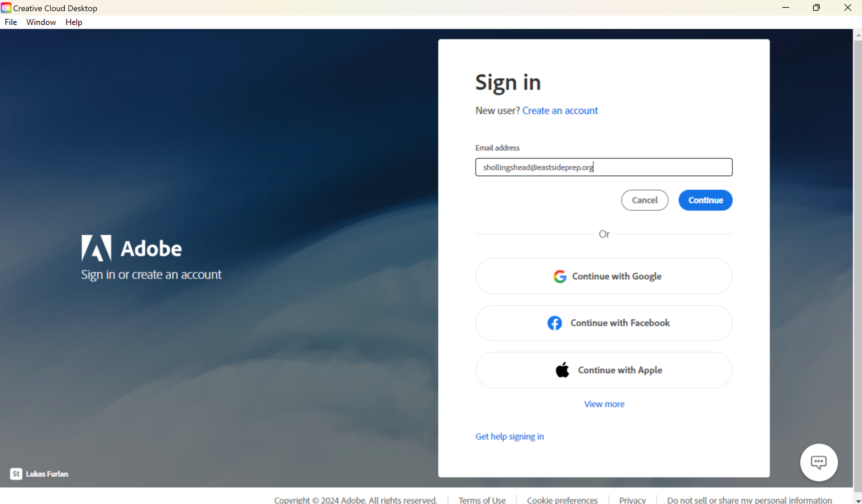The height and width of the screenshot is (504, 862).
Task: Click the vertical scrollbar down arrow
Action: [858, 501]
